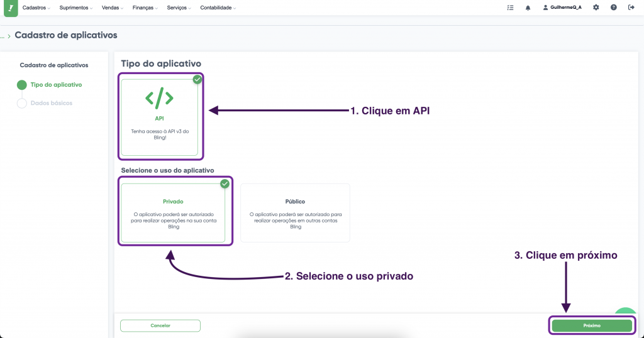The height and width of the screenshot is (338, 644).
Task: Select the Privado usage option
Action: click(x=173, y=212)
